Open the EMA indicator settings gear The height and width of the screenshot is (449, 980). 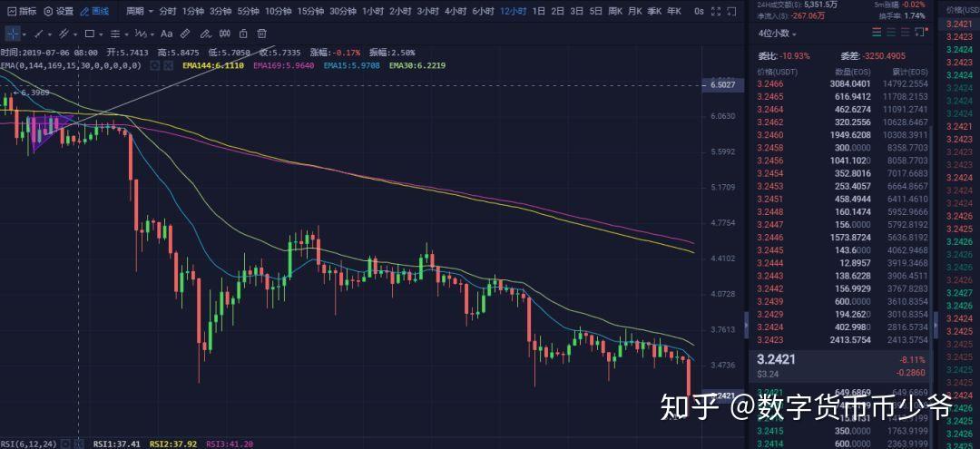pos(153,65)
